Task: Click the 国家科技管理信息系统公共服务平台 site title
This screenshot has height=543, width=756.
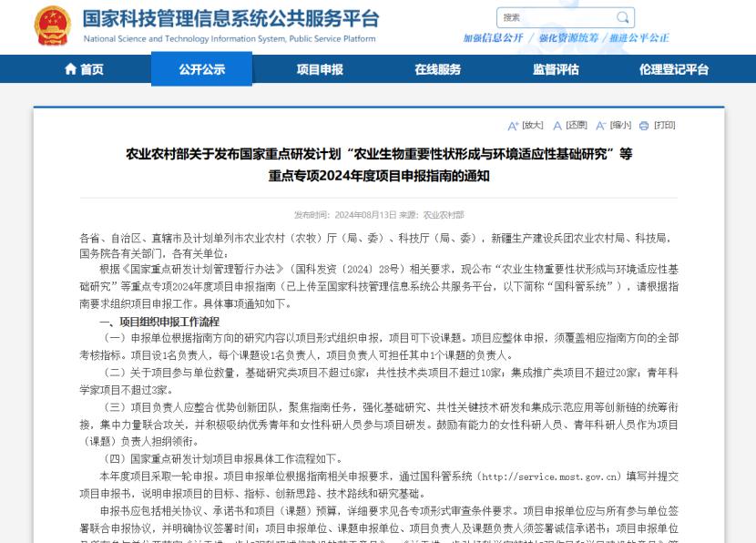Action: tap(230, 19)
